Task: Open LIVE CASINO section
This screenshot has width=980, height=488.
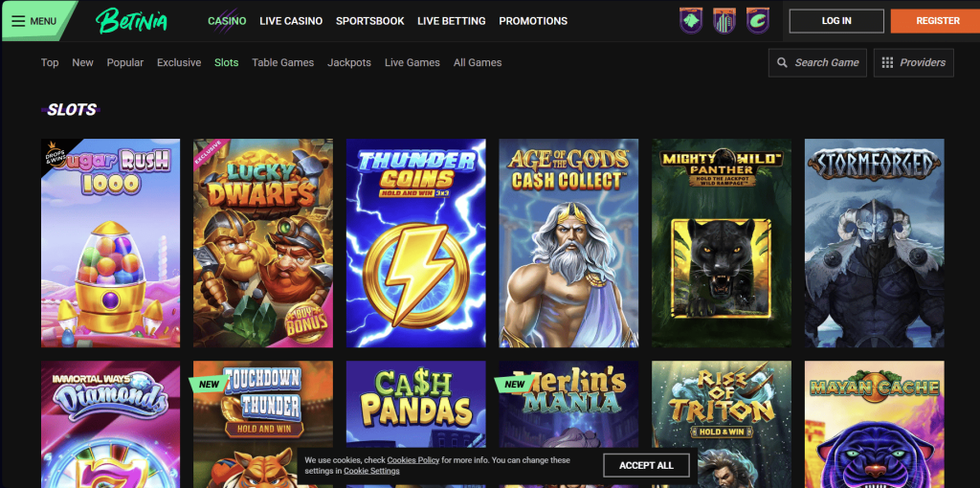Action: click(291, 21)
